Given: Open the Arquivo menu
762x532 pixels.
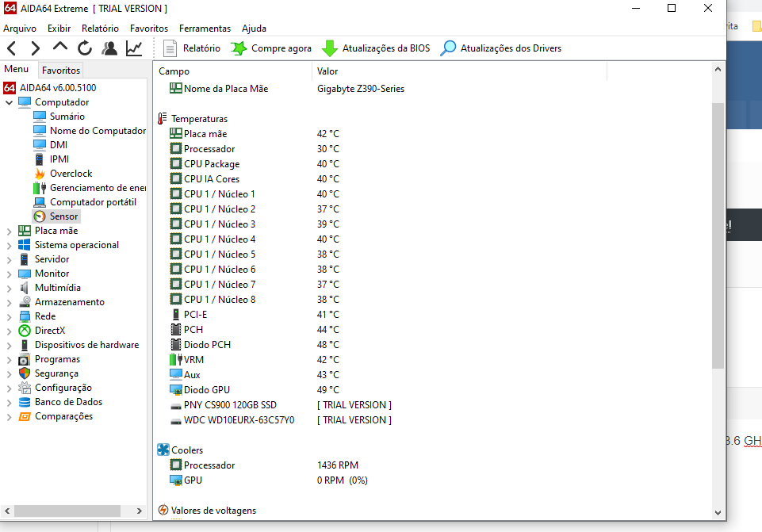Looking at the screenshot, I should (20, 29).
